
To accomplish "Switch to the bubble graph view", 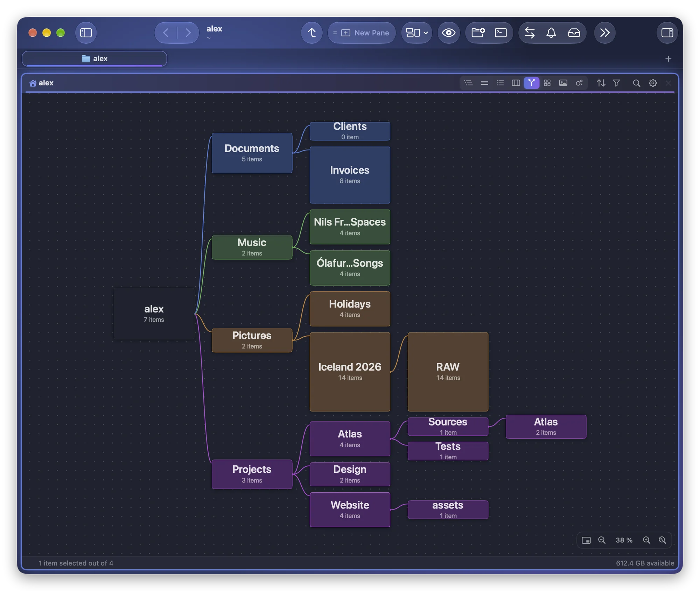I will [579, 83].
